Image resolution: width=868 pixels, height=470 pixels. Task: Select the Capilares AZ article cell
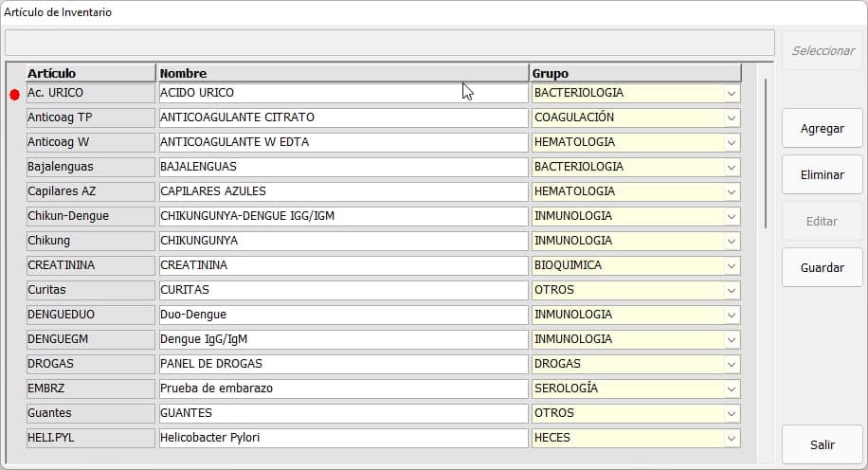click(x=91, y=191)
